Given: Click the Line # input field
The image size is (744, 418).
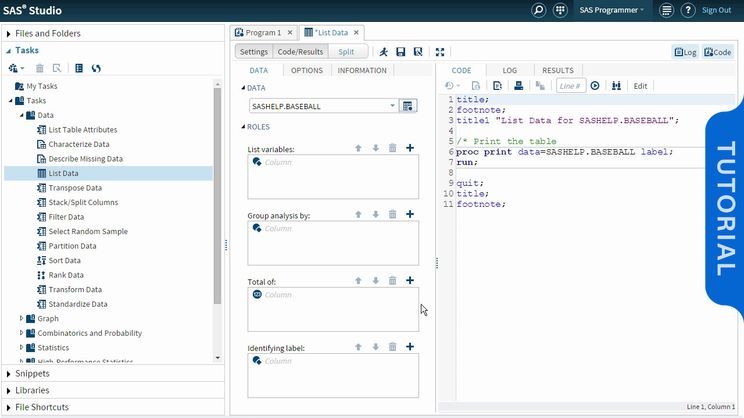Looking at the screenshot, I should coord(570,86).
